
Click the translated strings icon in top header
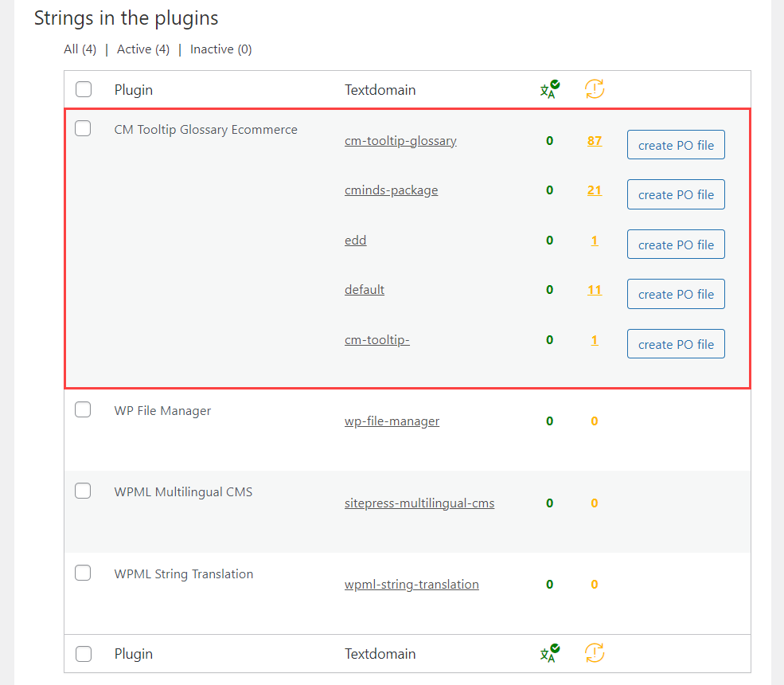tap(549, 89)
